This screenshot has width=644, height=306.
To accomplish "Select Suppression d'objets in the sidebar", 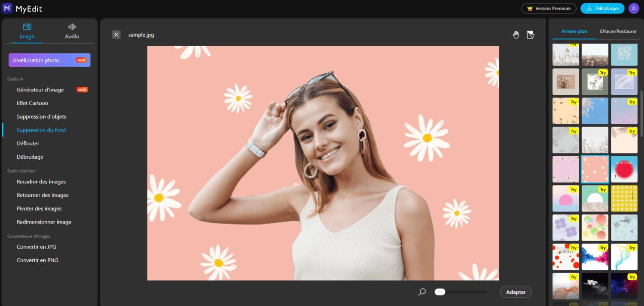I will point(41,116).
